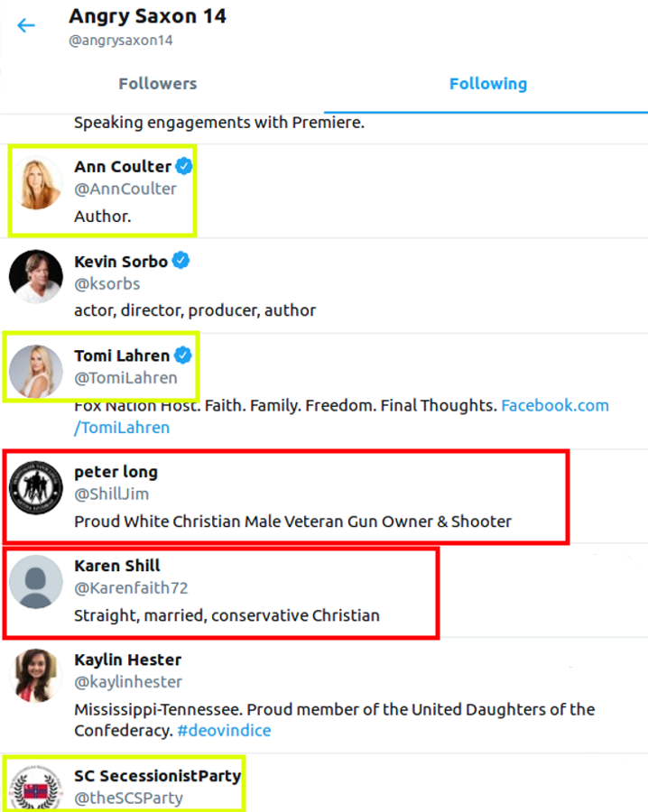Click Ann Coulter's verified badge
The image size is (648, 812).
pyautogui.click(x=184, y=166)
